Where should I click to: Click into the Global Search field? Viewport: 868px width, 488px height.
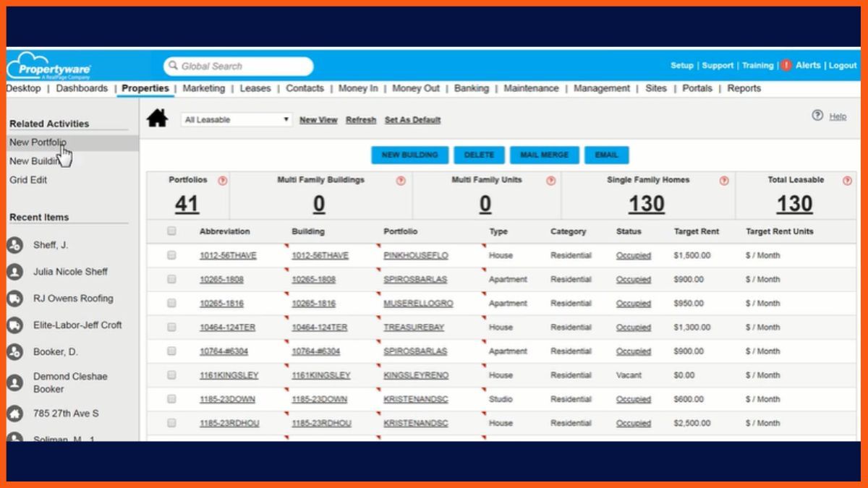click(x=239, y=67)
